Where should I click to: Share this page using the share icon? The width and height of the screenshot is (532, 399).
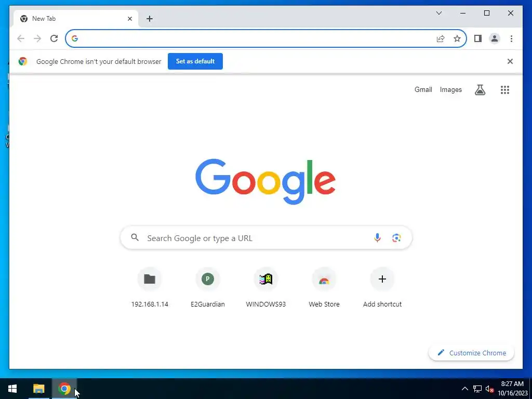[x=441, y=38]
